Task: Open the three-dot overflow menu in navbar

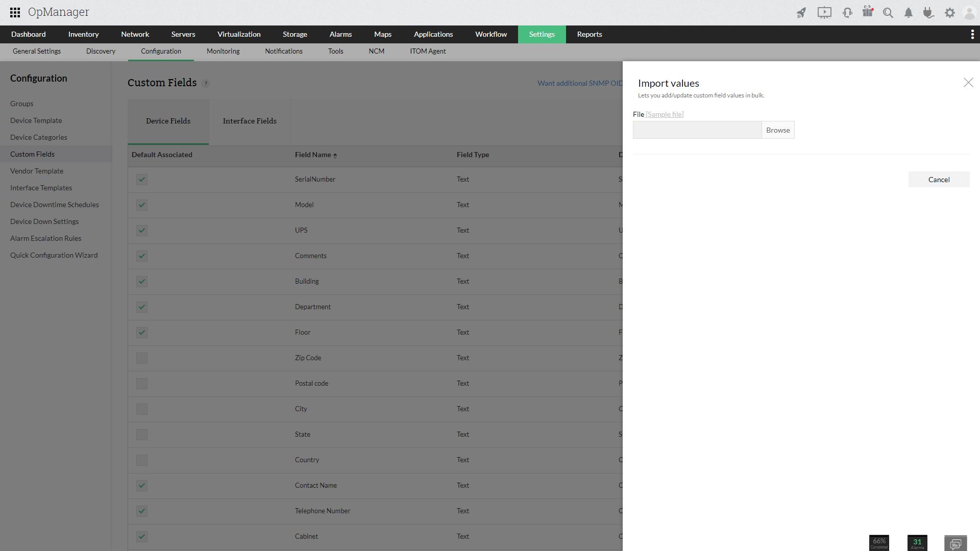Action: 972,34
